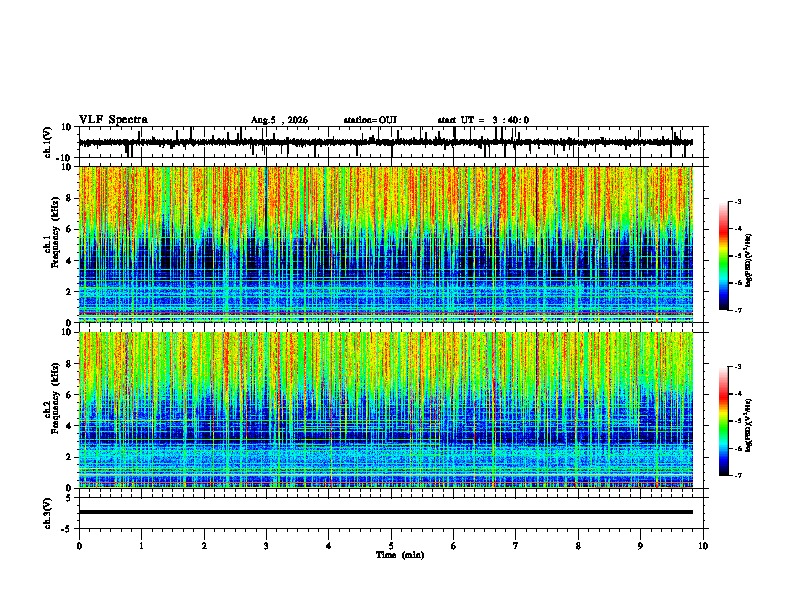This screenshot has height=612, width=792.
Task: Click the '4' kHz tick of ch.2 spectrogram
Action: pyautogui.click(x=70, y=426)
